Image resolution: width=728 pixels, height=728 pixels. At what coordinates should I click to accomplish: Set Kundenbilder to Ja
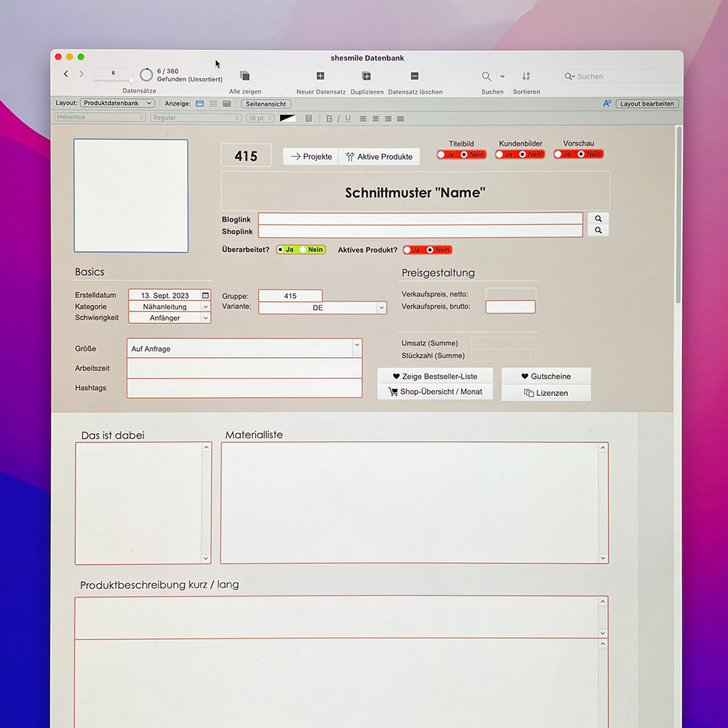click(499, 154)
